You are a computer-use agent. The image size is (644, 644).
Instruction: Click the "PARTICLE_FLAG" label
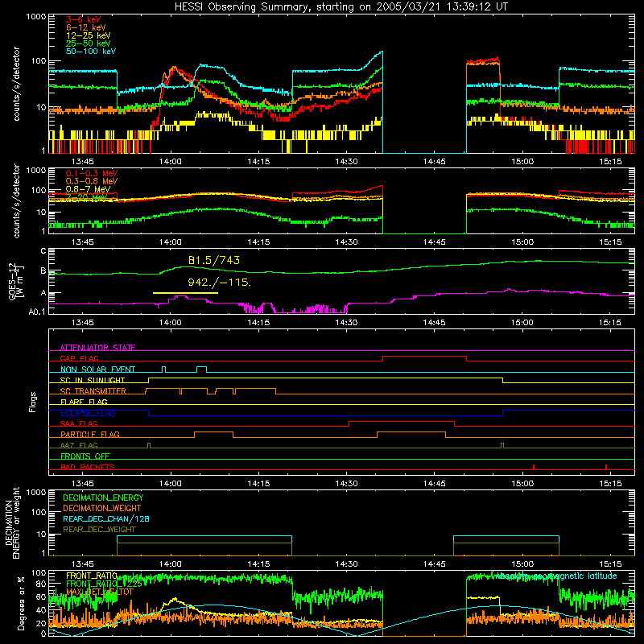tap(90, 434)
